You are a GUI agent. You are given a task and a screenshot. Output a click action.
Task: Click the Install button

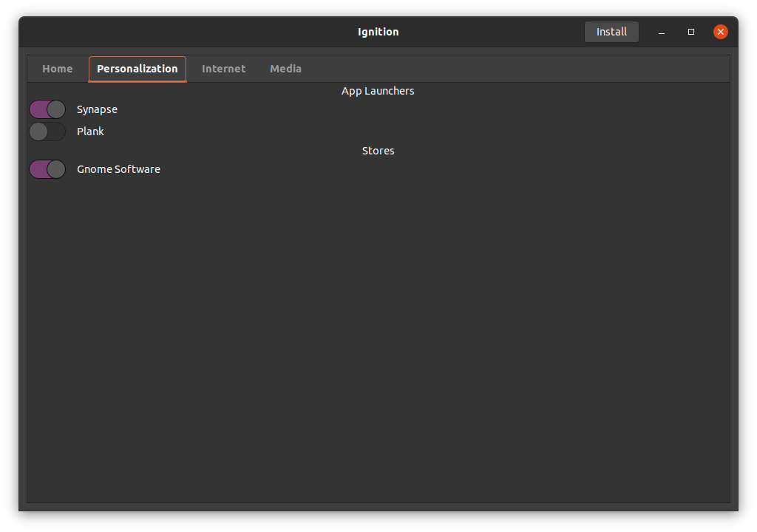coord(611,32)
